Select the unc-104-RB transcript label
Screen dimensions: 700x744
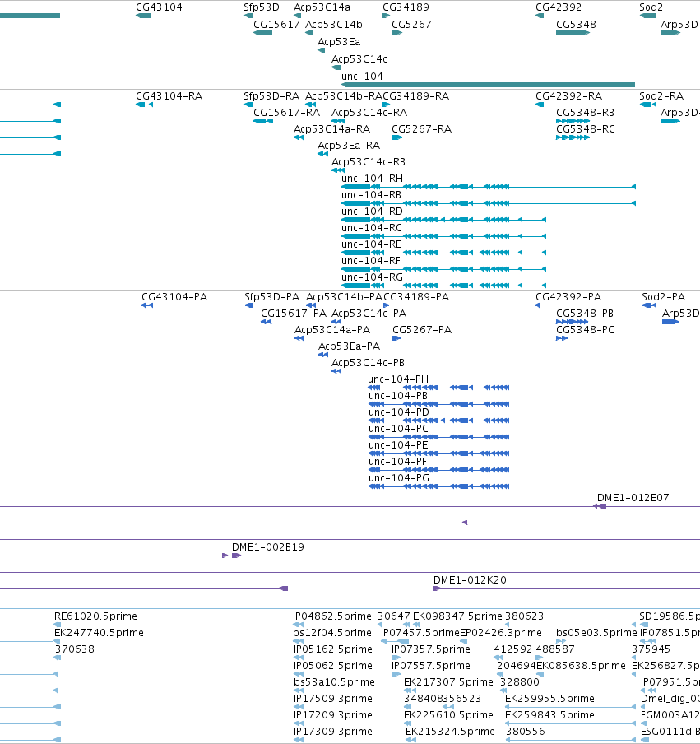pos(371,195)
